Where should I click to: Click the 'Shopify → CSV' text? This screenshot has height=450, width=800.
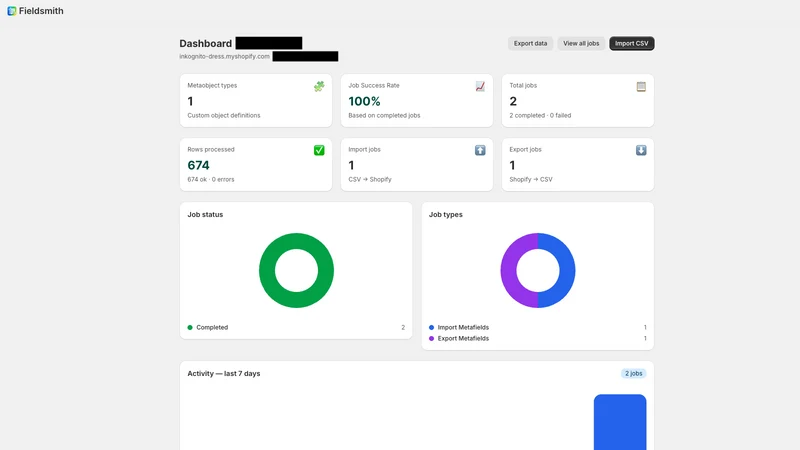pyautogui.click(x=531, y=179)
